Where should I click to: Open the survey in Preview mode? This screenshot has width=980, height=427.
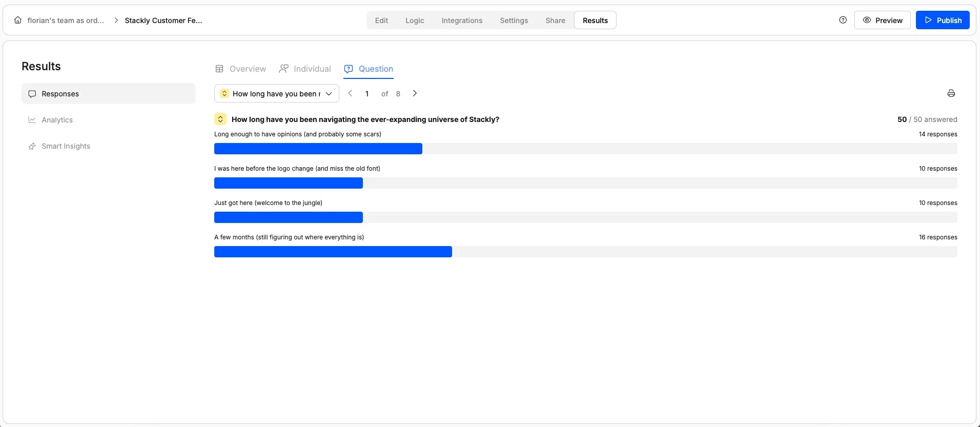pos(883,20)
